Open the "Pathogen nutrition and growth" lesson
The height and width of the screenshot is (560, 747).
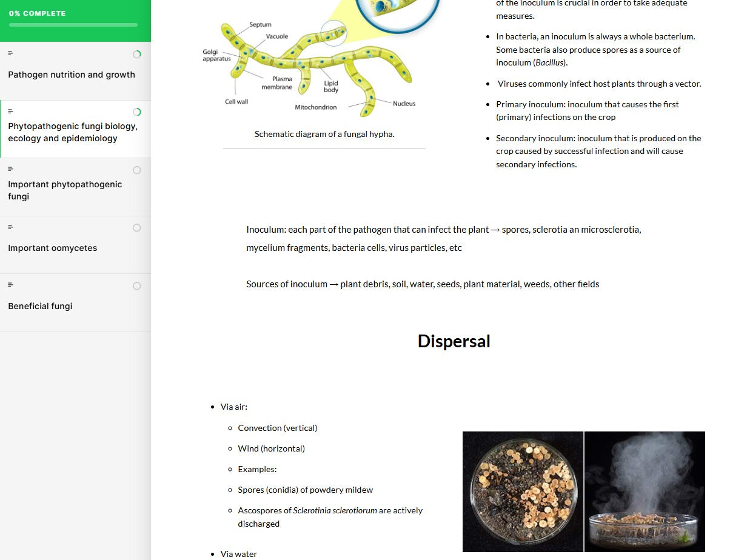point(71,74)
